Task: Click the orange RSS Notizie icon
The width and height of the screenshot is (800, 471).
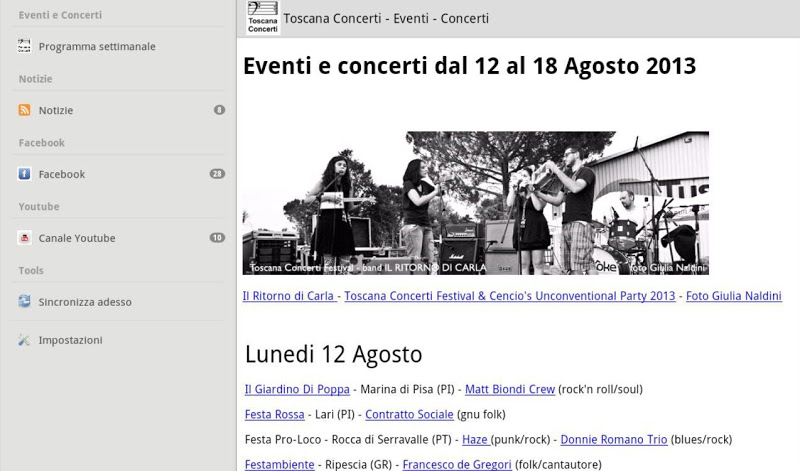Action: coord(24,110)
